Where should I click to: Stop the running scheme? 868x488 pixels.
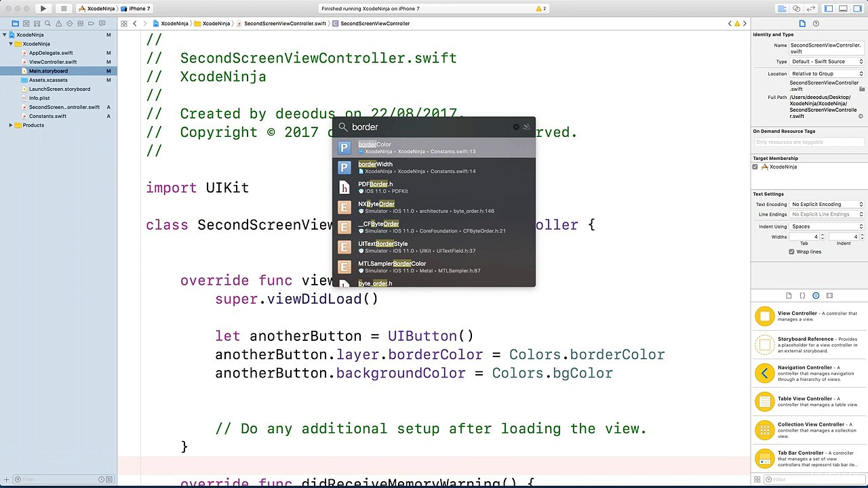[x=64, y=9]
